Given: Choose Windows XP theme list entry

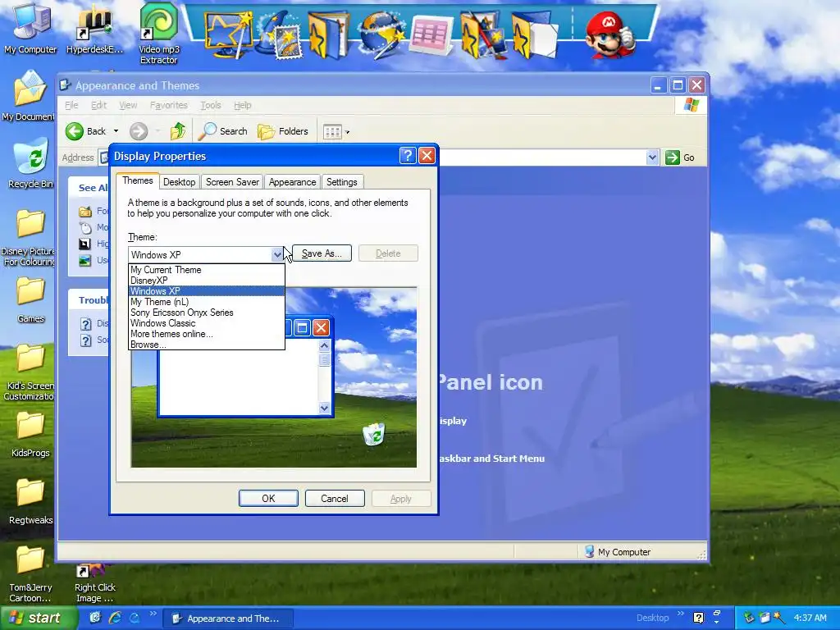Looking at the screenshot, I should pos(206,291).
